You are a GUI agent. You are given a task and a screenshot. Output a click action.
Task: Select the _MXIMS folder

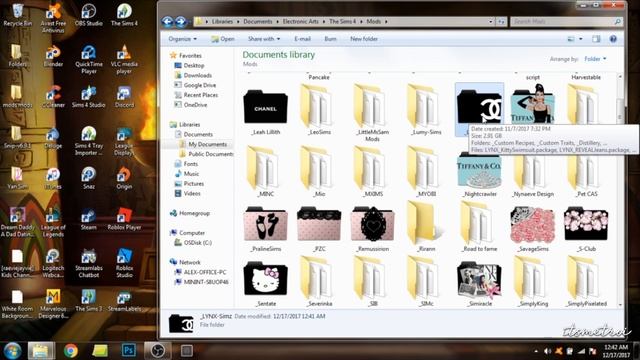coord(373,171)
